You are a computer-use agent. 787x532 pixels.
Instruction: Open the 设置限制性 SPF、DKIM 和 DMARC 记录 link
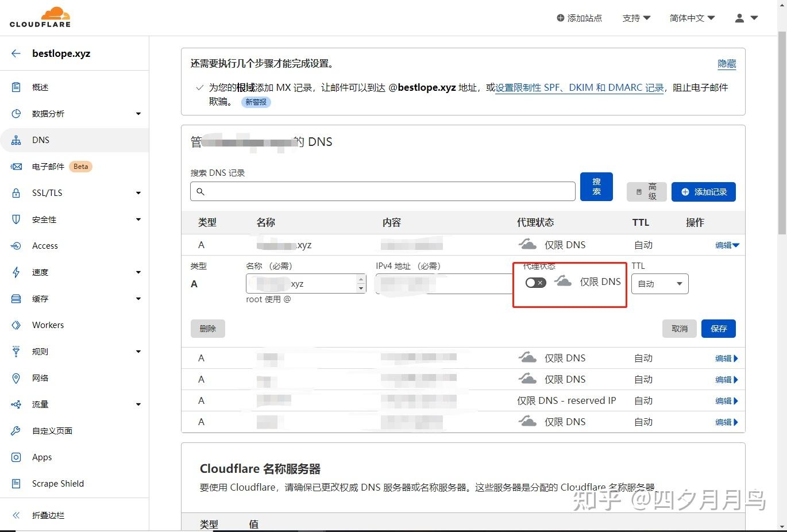tap(580, 87)
